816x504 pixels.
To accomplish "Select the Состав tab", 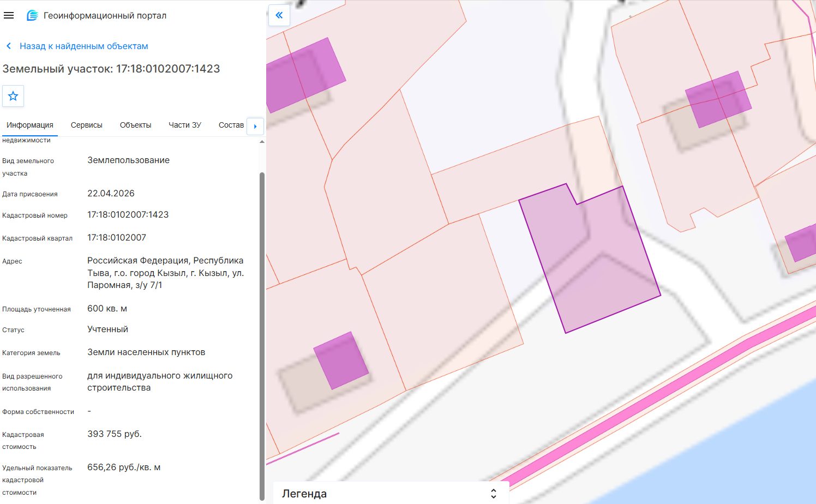I will click(x=231, y=125).
